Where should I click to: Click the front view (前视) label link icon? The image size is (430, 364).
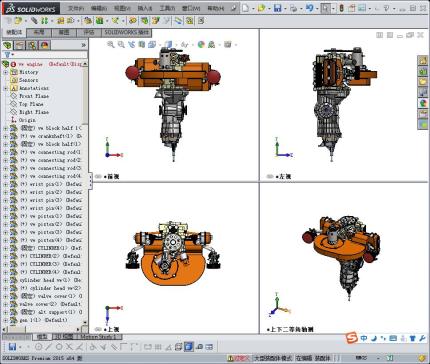[98, 177]
